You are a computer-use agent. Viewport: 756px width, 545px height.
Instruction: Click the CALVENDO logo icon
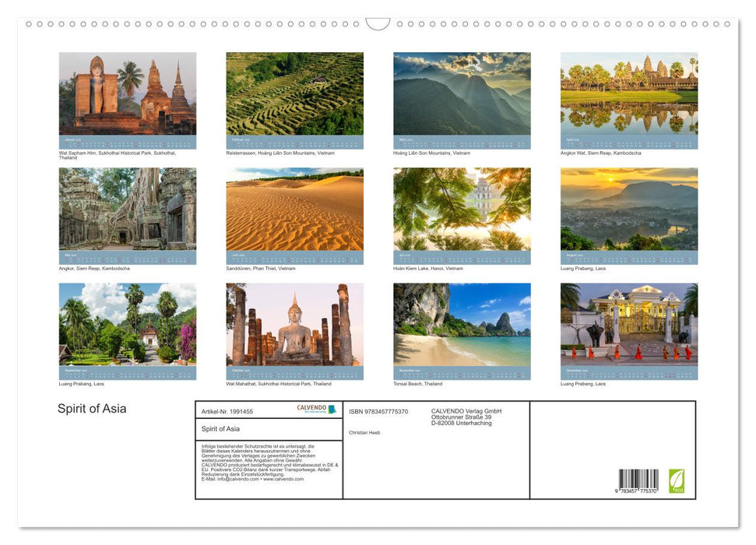point(332,408)
